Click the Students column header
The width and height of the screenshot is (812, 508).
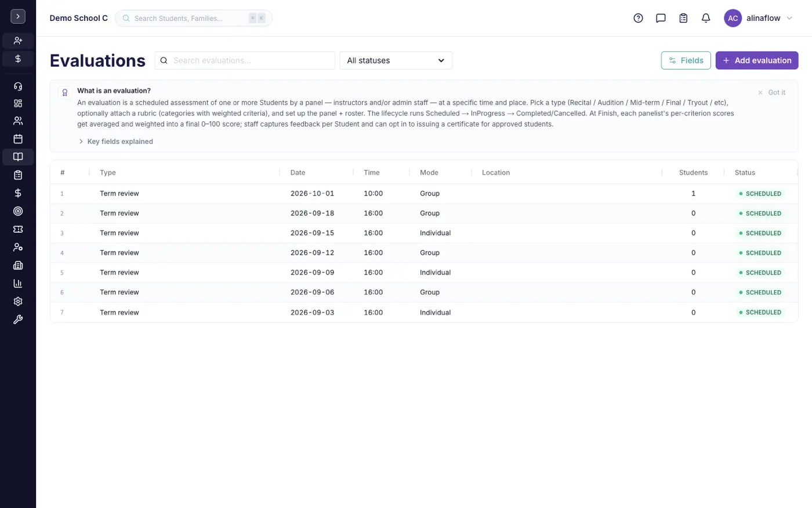pos(693,172)
